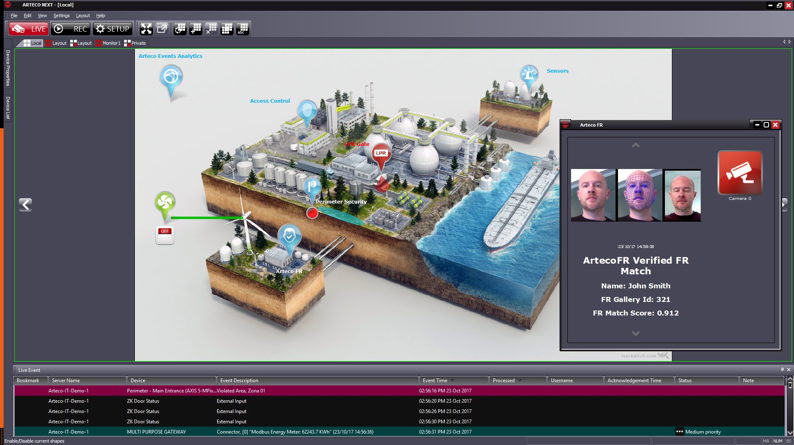Click the rightmost grid layout toolbar icon

pyautogui.click(x=243, y=29)
